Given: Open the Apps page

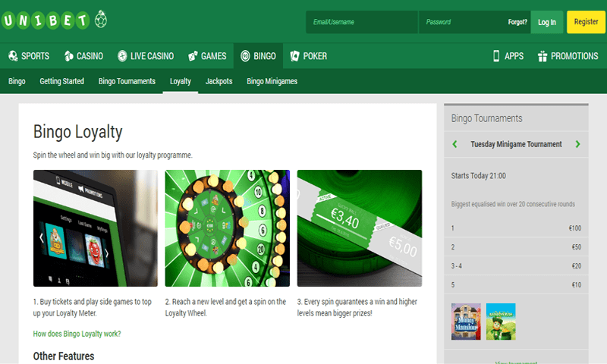Looking at the screenshot, I should pos(508,56).
